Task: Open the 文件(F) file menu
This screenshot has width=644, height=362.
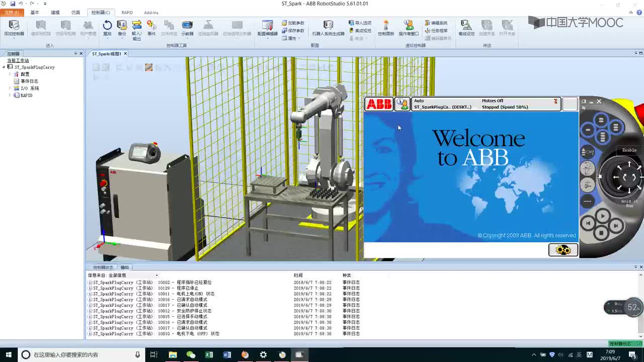Action: click(x=11, y=13)
